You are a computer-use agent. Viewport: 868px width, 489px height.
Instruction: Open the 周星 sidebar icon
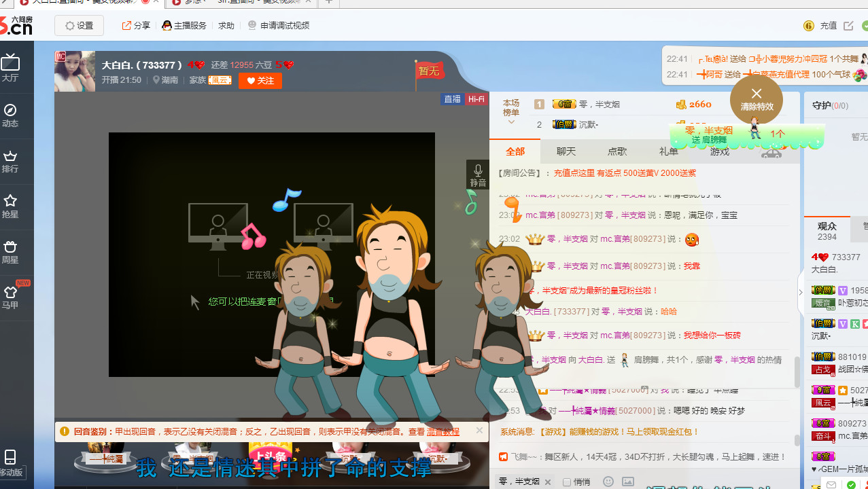click(10, 252)
